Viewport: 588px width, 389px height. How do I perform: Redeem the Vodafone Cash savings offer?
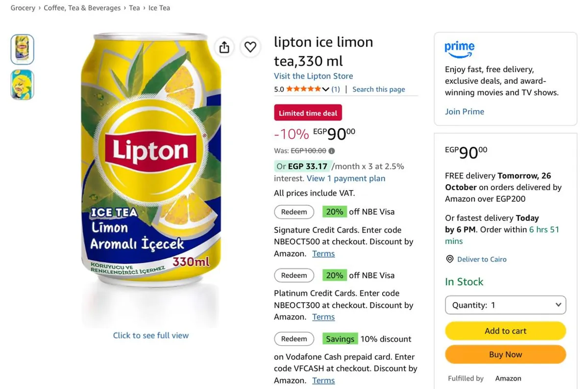pos(294,339)
